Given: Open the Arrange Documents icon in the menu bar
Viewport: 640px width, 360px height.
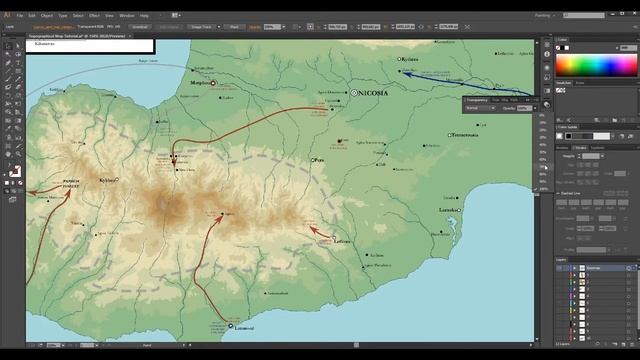Looking at the screenshot, I should pos(176,15).
